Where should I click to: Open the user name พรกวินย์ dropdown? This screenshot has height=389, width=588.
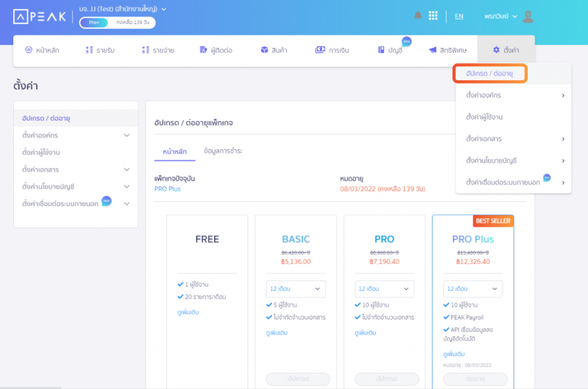pos(501,17)
